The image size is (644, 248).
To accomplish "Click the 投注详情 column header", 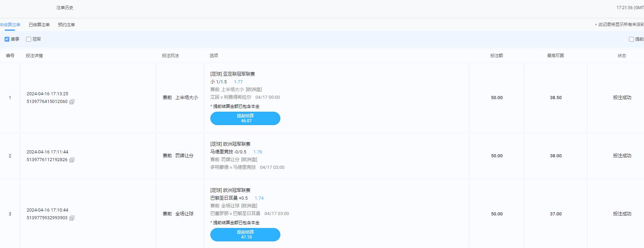I will coord(34,56).
